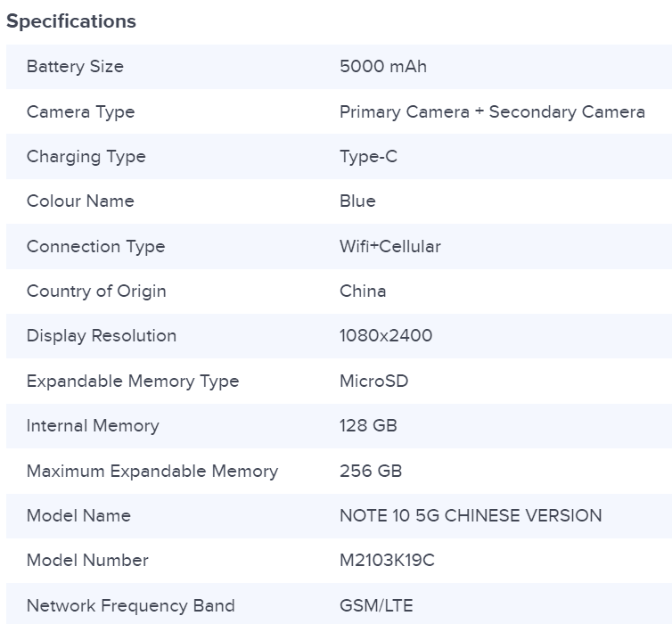
Task: Click the Country of Origin label
Action: [96, 291]
